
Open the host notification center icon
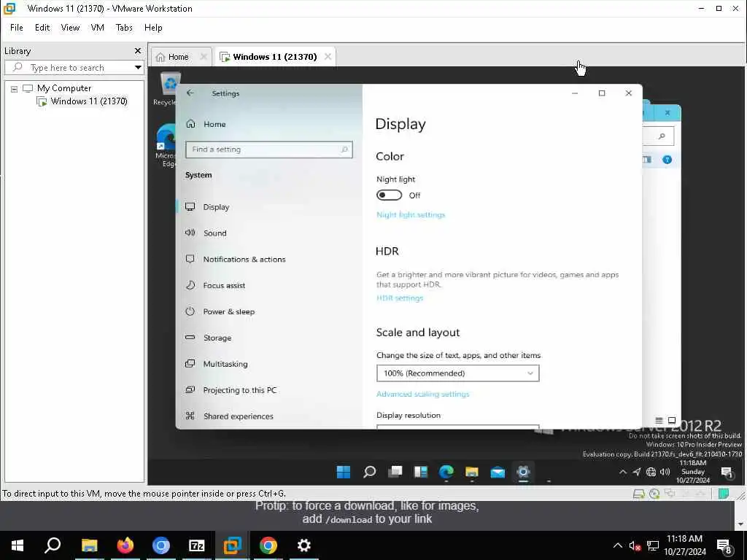(x=724, y=545)
